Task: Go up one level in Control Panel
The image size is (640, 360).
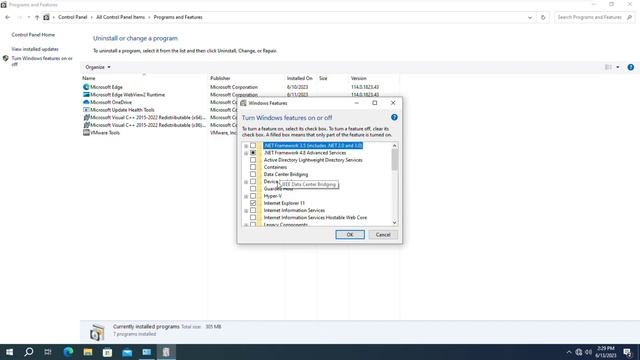Action: coord(37,17)
